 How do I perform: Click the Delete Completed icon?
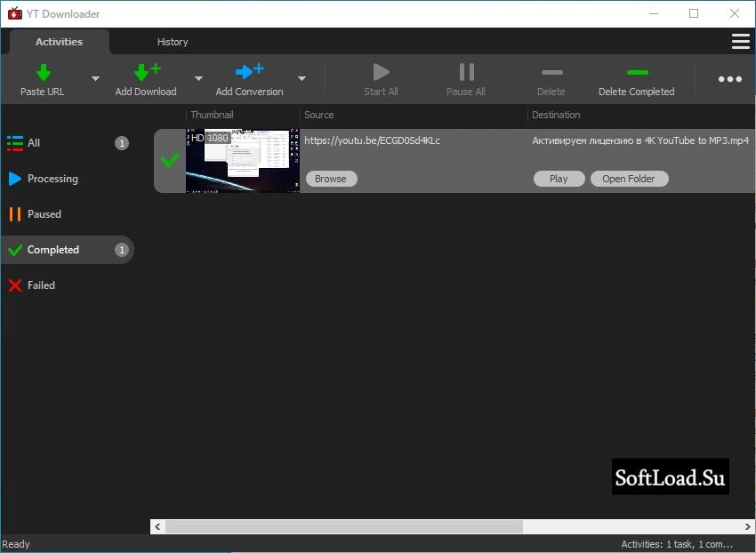638,73
